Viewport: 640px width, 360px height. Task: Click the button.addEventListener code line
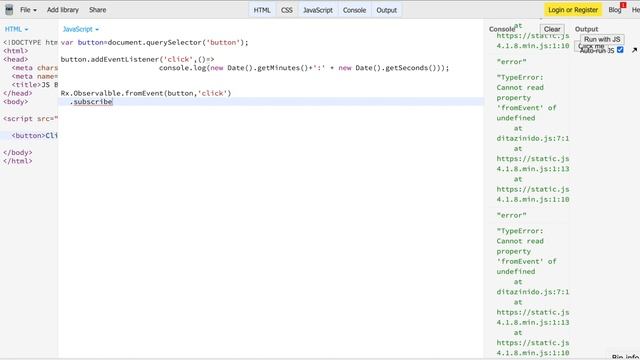[x=137, y=59]
